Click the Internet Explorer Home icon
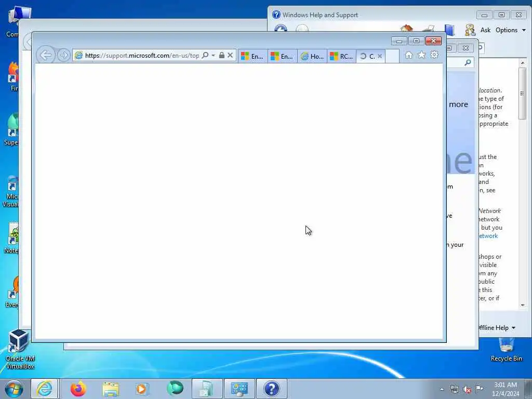 [409, 55]
